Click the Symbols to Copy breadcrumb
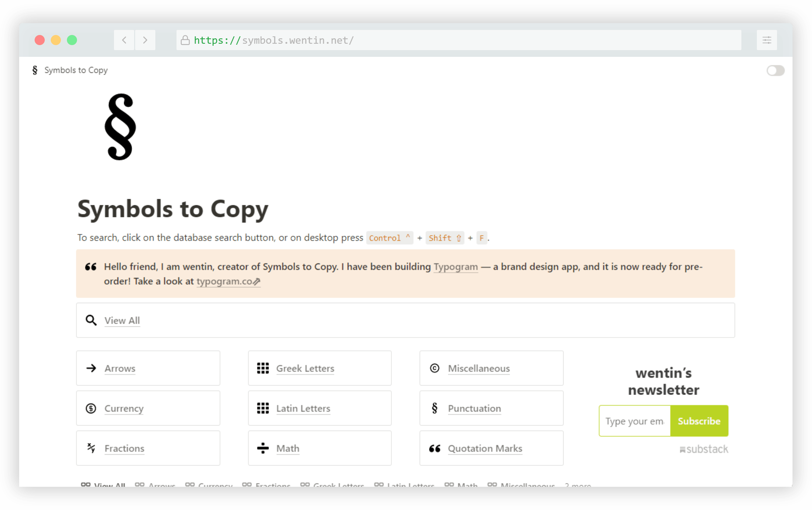 76,70
